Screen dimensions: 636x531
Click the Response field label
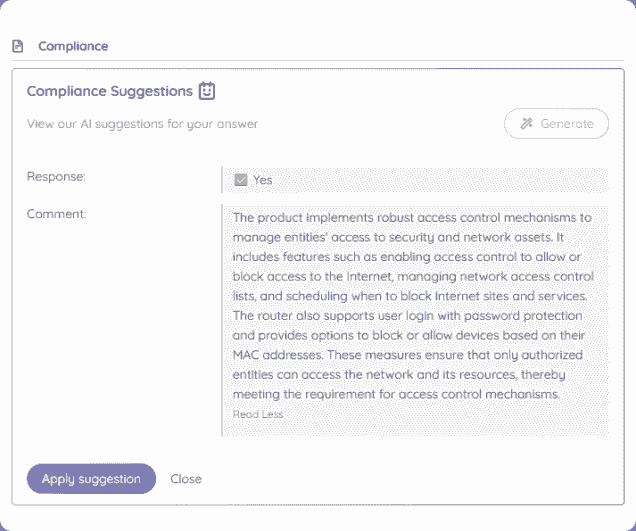point(56,176)
